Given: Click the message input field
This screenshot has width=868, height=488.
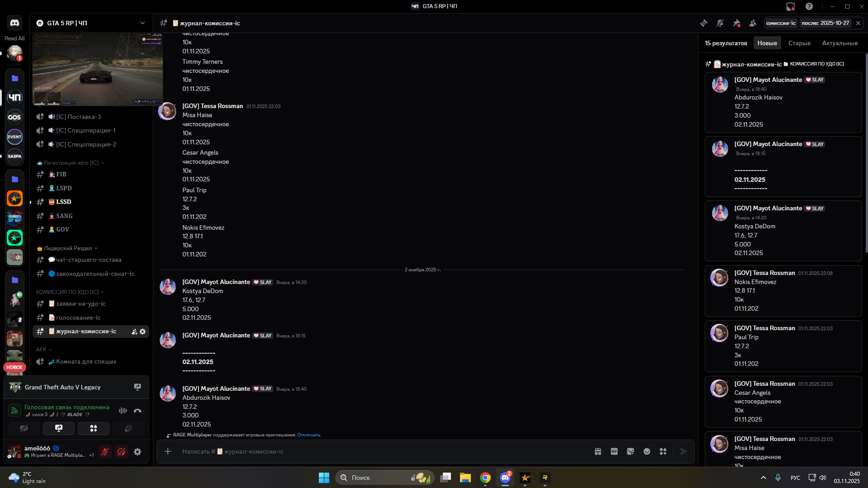Looking at the screenshot, I should pyautogui.click(x=362, y=451).
